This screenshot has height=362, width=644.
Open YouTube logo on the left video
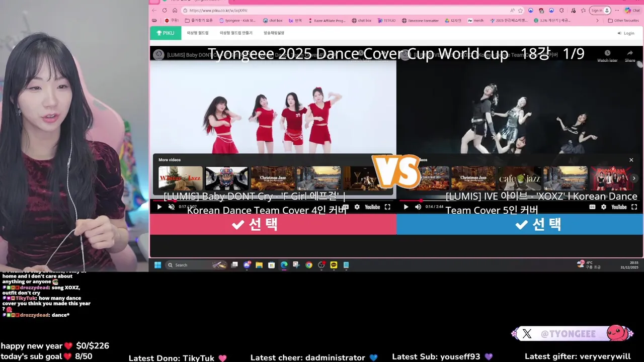click(372, 207)
